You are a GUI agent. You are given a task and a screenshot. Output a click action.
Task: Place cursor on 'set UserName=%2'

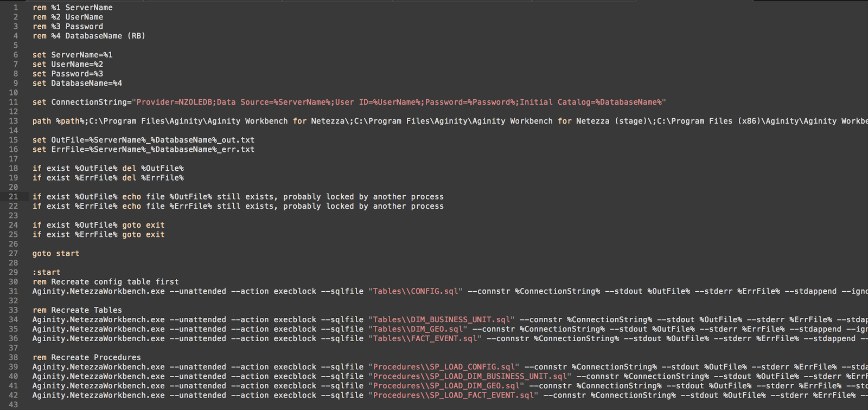(x=68, y=64)
